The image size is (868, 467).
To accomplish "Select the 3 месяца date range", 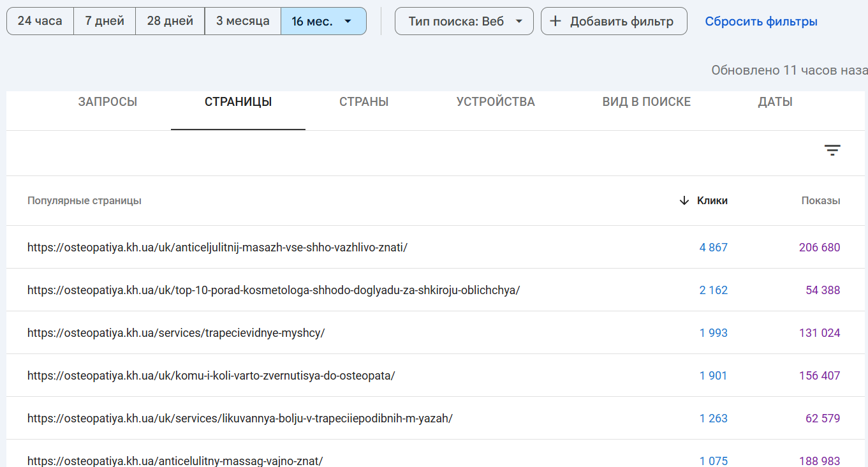I will [x=243, y=21].
